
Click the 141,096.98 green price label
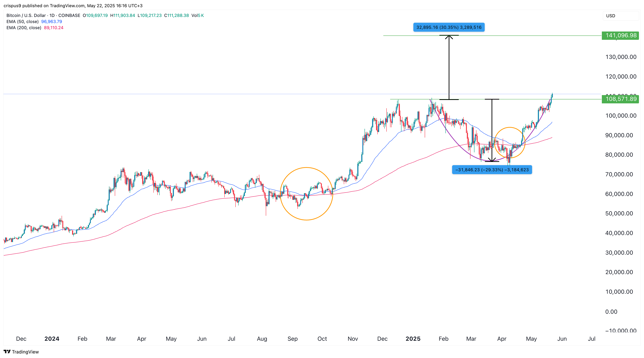pyautogui.click(x=621, y=35)
